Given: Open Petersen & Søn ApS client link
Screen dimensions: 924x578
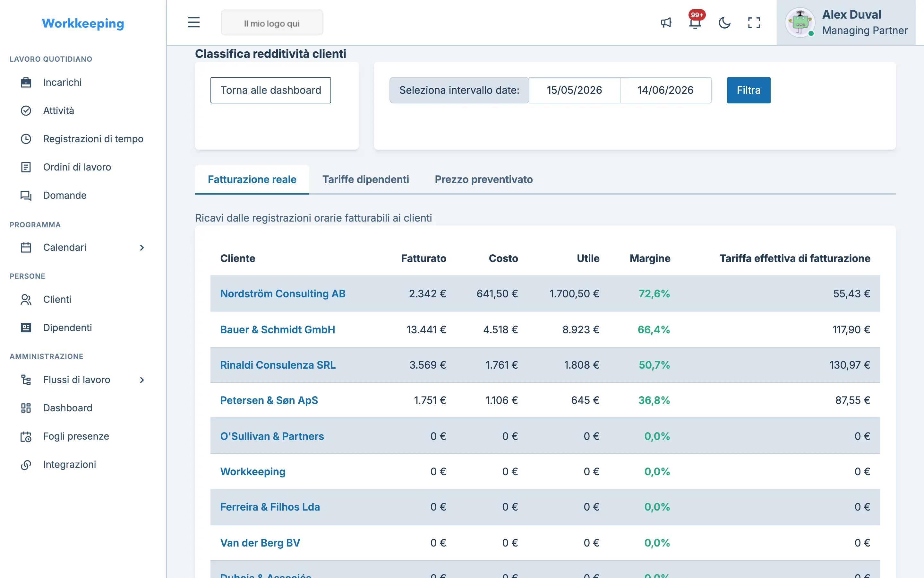Looking at the screenshot, I should coord(269,400).
